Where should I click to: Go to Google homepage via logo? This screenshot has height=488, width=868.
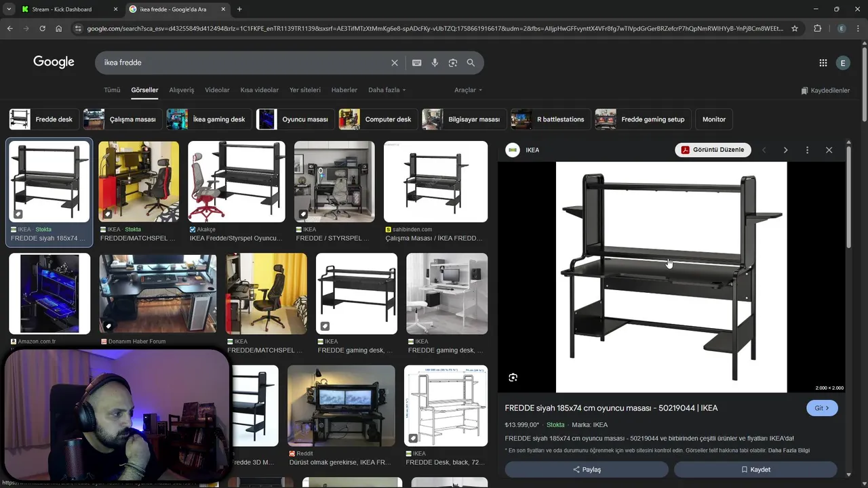(x=54, y=62)
